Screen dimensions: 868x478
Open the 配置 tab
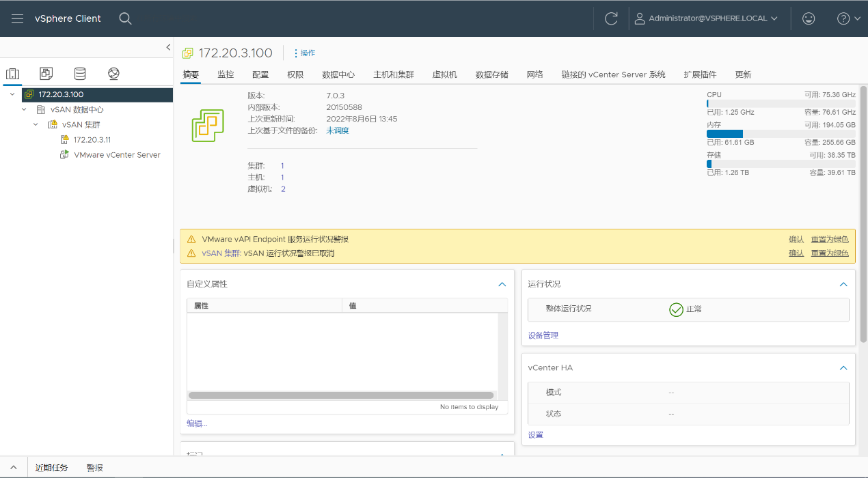pos(260,74)
